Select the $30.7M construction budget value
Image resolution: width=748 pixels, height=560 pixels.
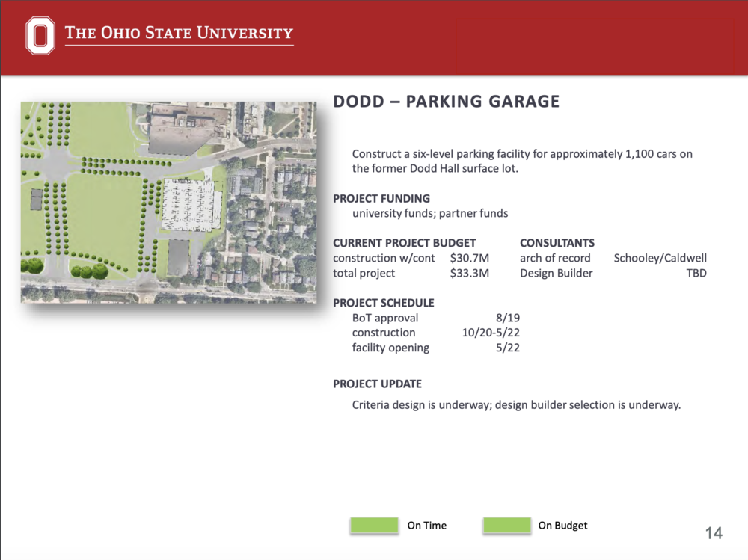(470, 258)
